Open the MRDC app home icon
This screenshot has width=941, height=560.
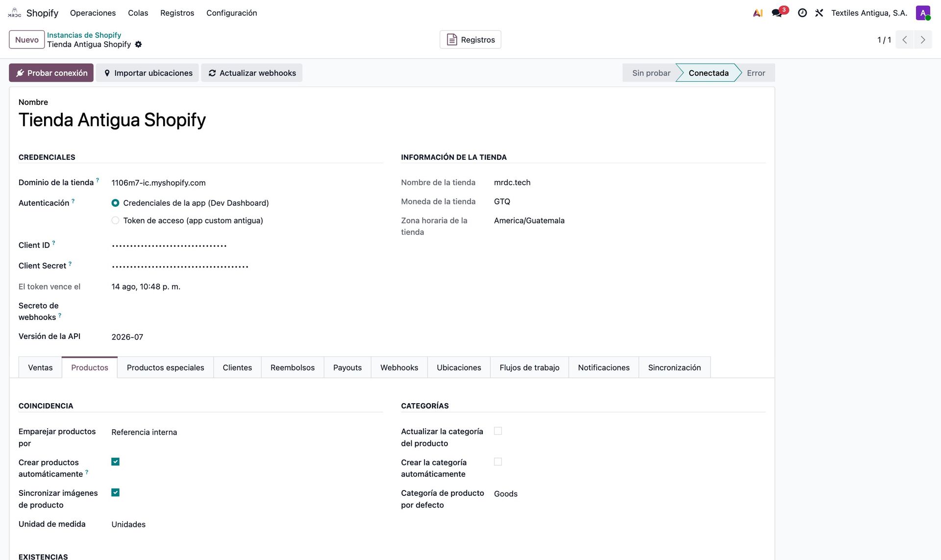click(x=14, y=13)
